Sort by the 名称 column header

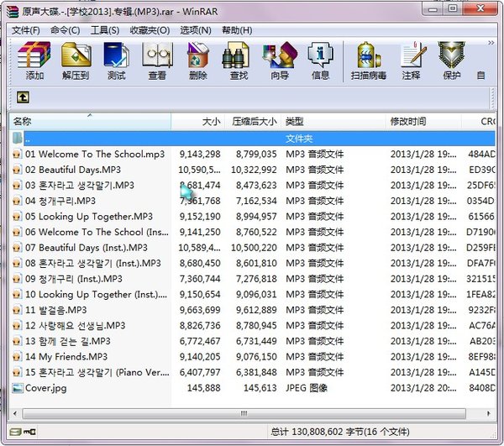pyautogui.click(x=90, y=122)
